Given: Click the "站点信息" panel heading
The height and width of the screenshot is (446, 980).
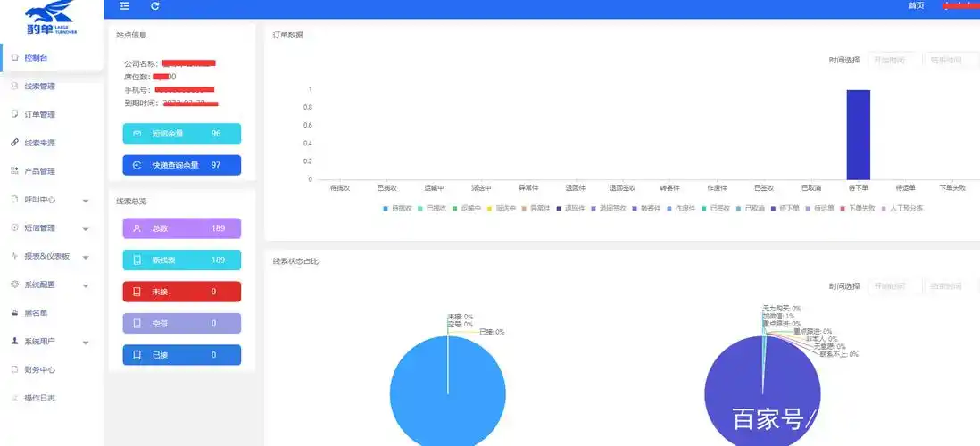Looking at the screenshot, I should (x=131, y=35).
